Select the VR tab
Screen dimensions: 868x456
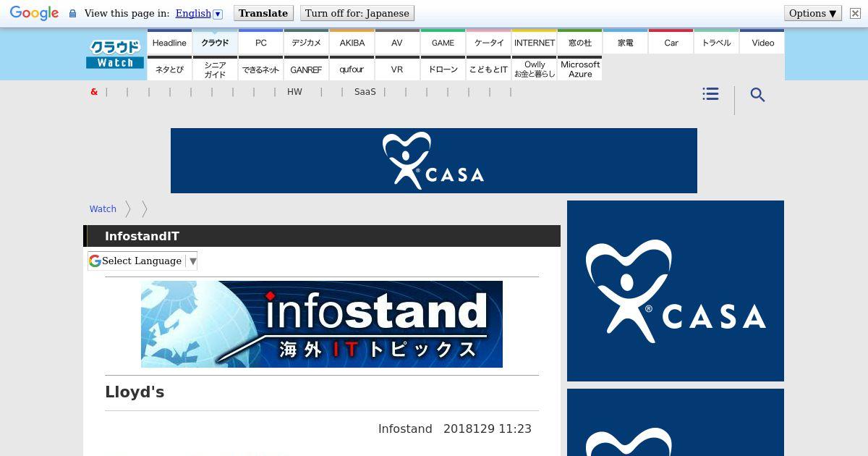pyautogui.click(x=397, y=69)
